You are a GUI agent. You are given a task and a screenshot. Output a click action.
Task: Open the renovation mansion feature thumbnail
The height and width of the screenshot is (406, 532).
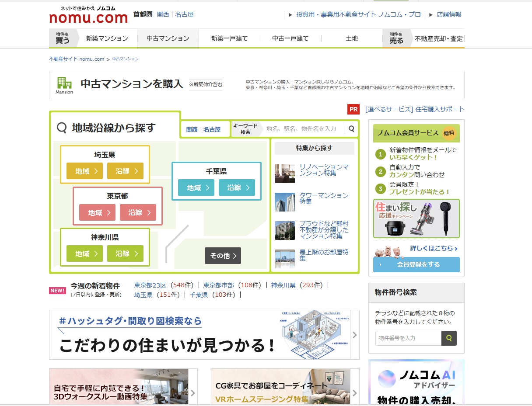coord(285,174)
